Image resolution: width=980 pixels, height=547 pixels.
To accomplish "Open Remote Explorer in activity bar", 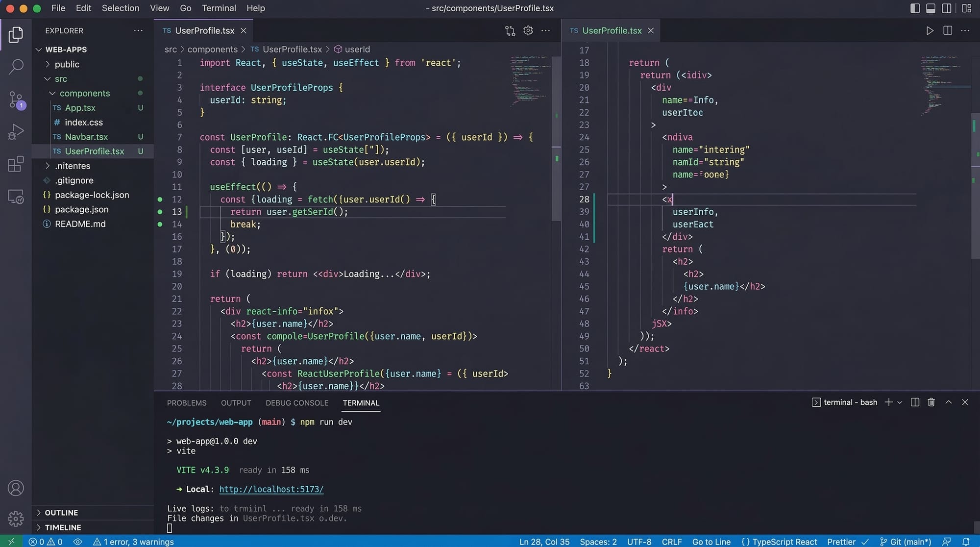I will pyautogui.click(x=16, y=197).
